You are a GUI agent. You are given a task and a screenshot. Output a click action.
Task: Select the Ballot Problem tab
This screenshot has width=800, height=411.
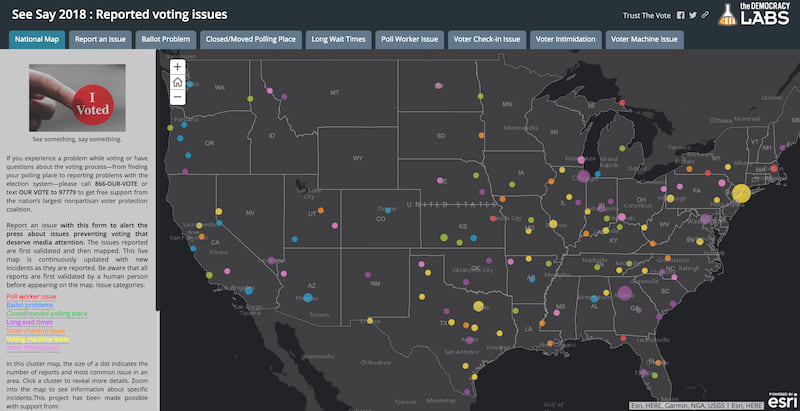click(x=166, y=39)
